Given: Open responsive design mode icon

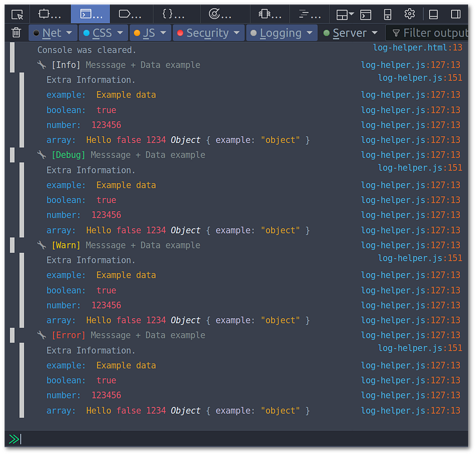Looking at the screenshot, I should point(387,14).
